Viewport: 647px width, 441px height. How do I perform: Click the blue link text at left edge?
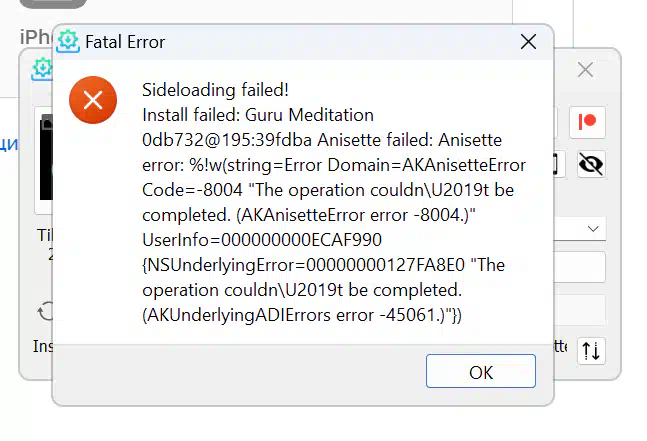tap(9, 144)
